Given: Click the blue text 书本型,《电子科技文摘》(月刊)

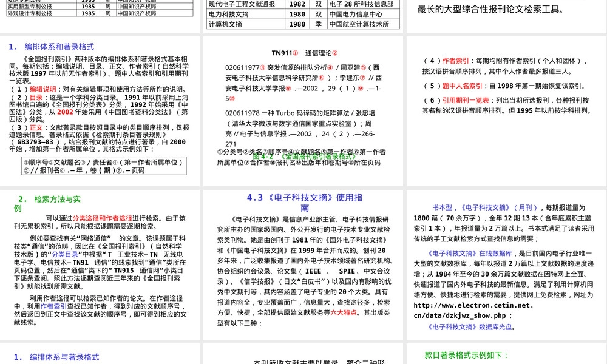Looking at the screenshot, I should (x=484, y=207).
